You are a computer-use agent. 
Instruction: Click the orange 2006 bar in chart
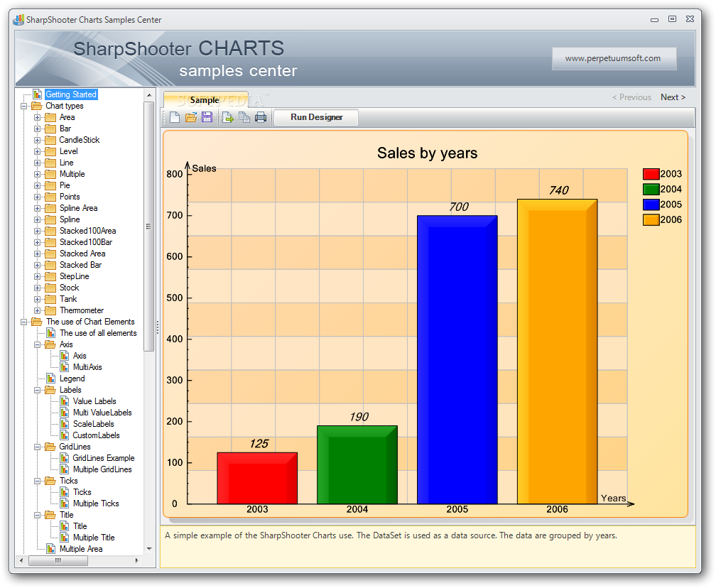coord(557,352)
